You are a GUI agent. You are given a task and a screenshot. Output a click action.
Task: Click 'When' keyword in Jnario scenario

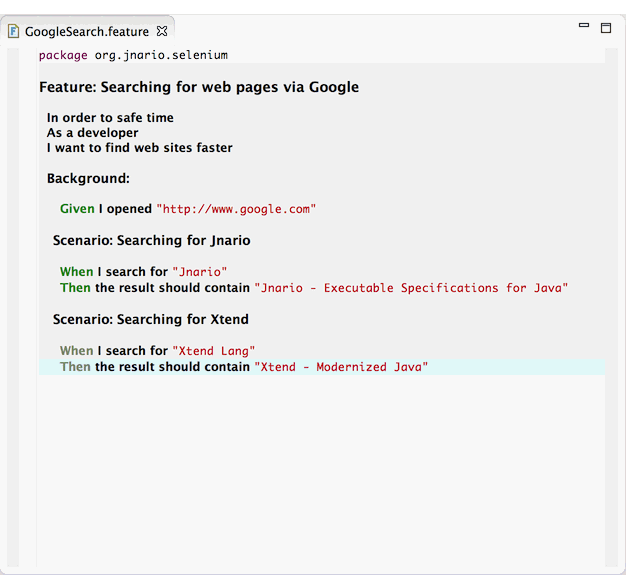click(76, 272)
